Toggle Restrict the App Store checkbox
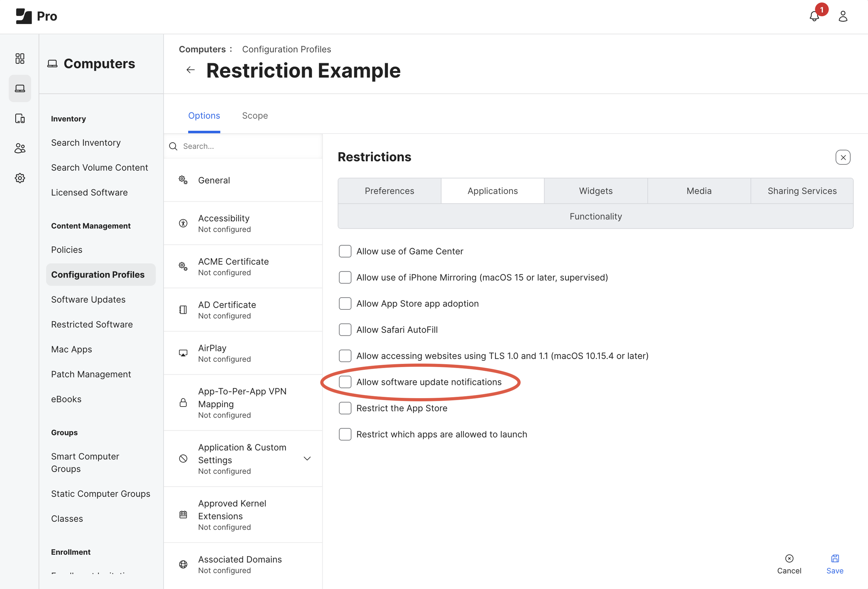This screenshot has width=868, height=589. (x=345, y=408)
